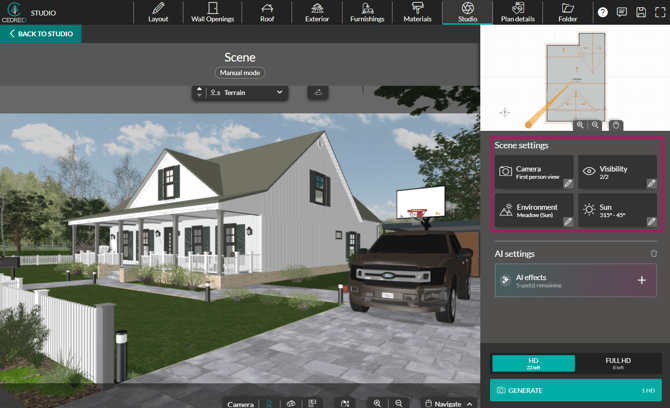The image size is (670, 408).
Task: Edit Environment settings with pencil icon
Action: pyautogui.click(x=568, y=222)
